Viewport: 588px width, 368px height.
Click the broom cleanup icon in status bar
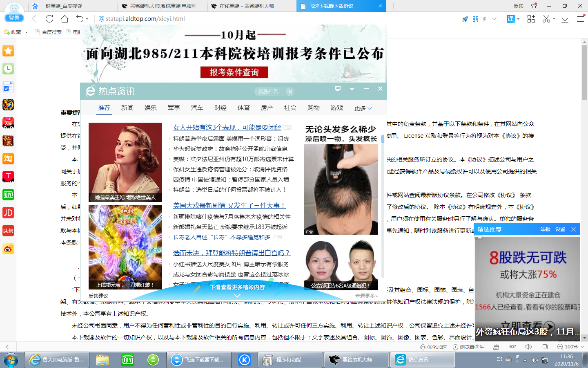tap(496, 347)
